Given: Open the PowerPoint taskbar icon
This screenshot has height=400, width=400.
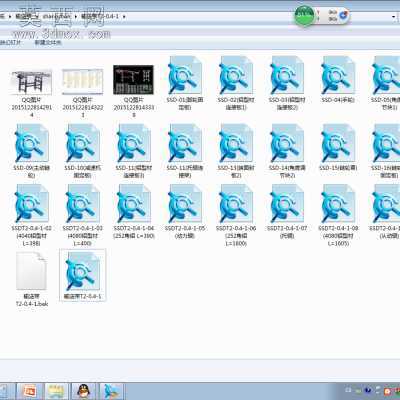Looking at the screenshot, I should [x=30, y=391].
